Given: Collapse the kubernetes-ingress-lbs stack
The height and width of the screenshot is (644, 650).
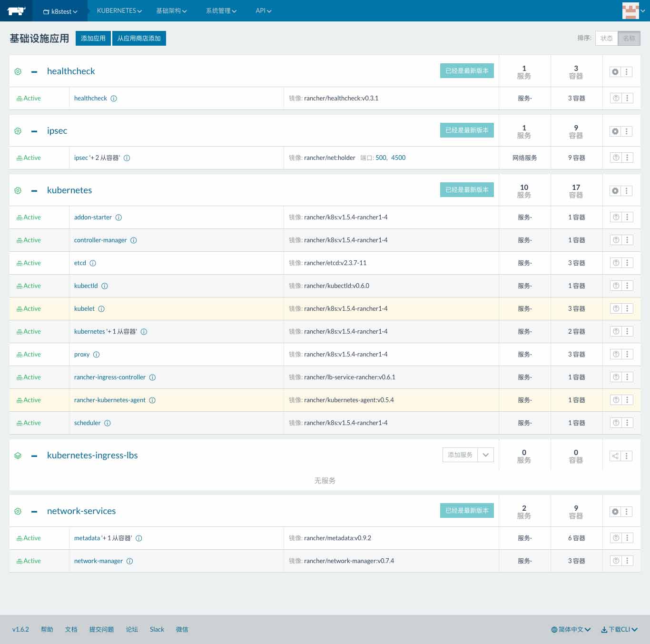Looking at the screenshot, I should [x=34, y=456].
